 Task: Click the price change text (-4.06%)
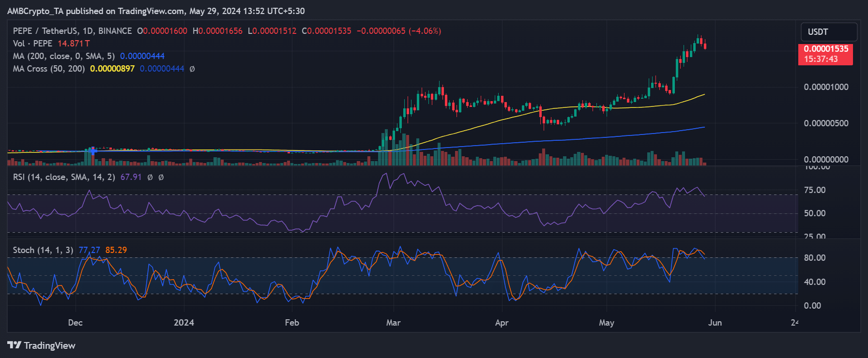425,31
